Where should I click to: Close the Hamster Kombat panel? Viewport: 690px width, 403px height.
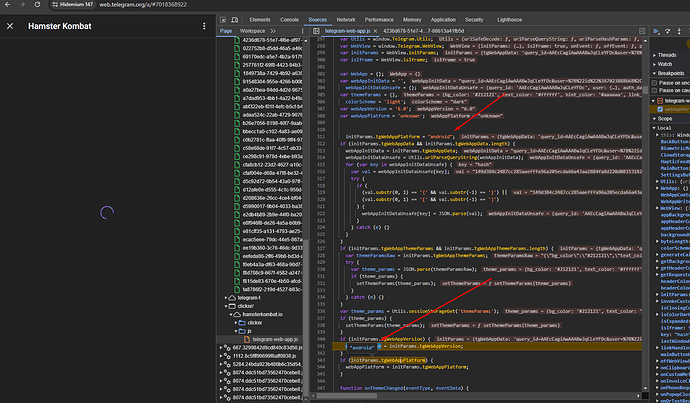coord(10,26)
